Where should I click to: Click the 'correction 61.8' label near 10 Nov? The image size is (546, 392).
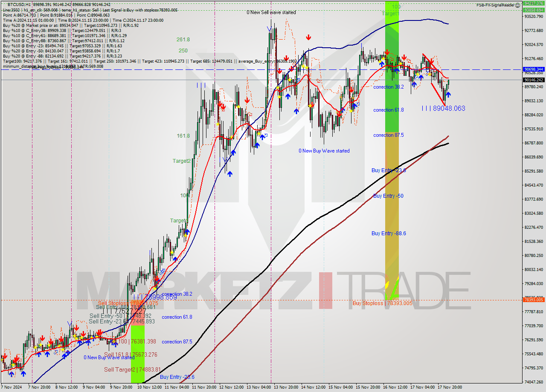[x=177, y=317]
